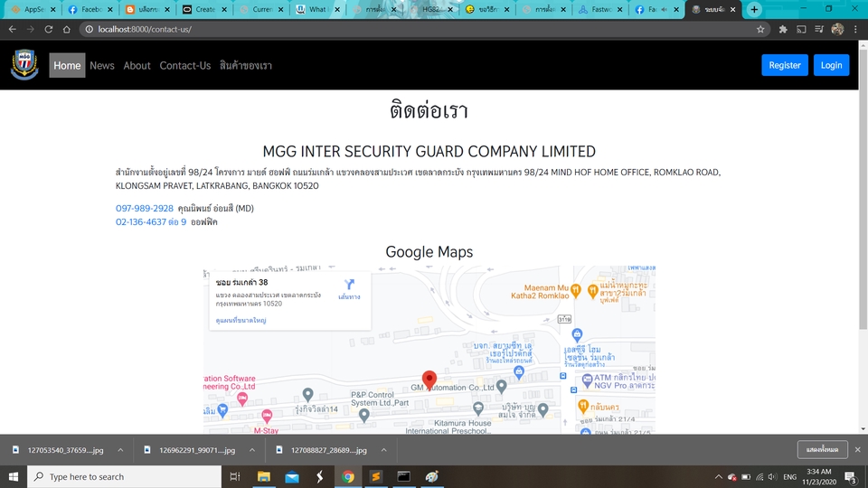Close the HG82 browser tab

450,9
